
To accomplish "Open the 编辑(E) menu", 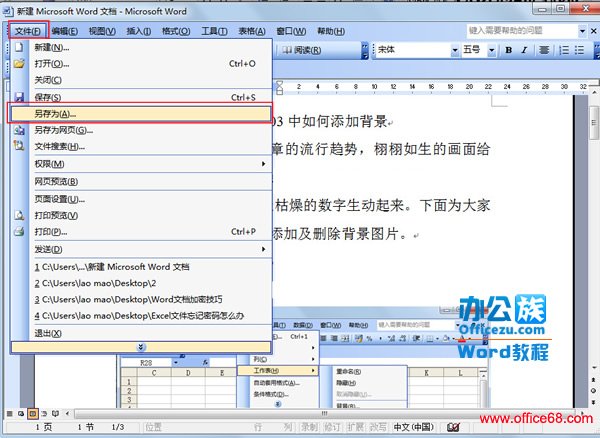I will click(65, 31).
